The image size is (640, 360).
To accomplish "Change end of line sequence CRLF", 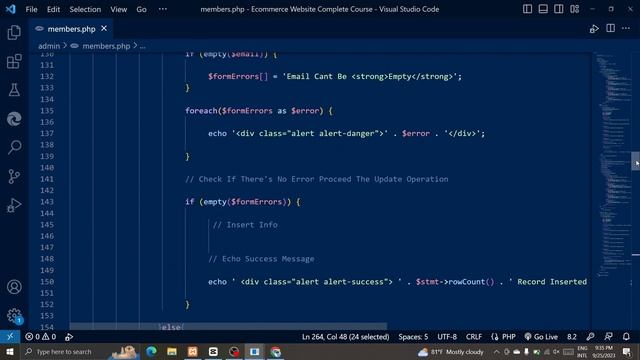I will point(473,337).
